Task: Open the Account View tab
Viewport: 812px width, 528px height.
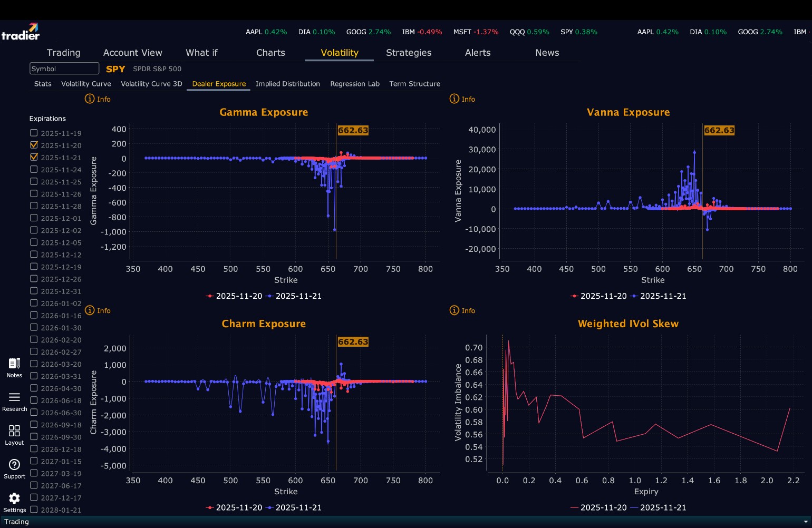Action: 133,53
